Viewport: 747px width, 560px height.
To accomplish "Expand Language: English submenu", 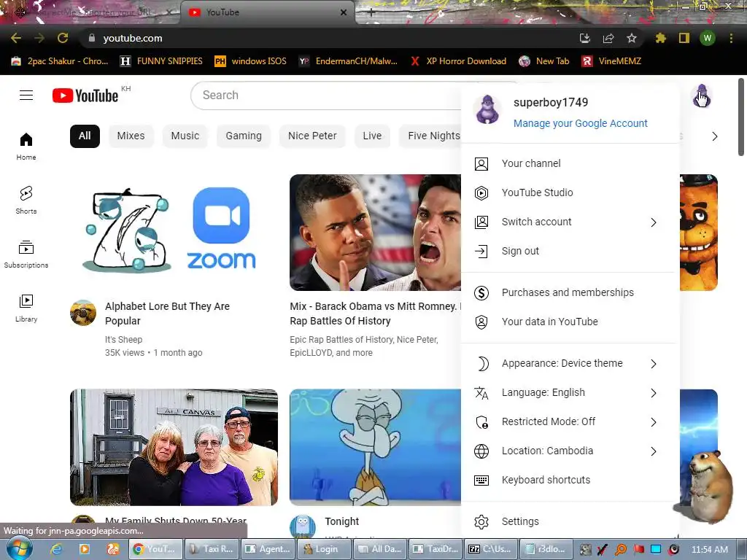I will click(570, 393).
